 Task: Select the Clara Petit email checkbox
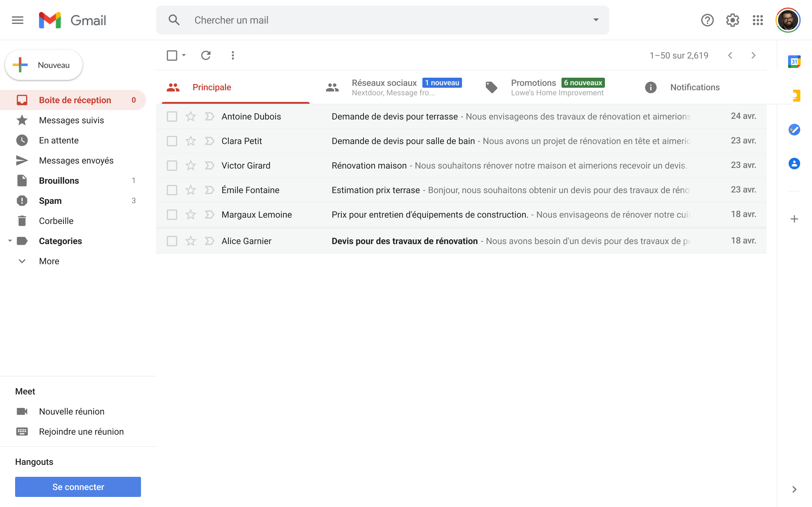click(x=172, y=141)
